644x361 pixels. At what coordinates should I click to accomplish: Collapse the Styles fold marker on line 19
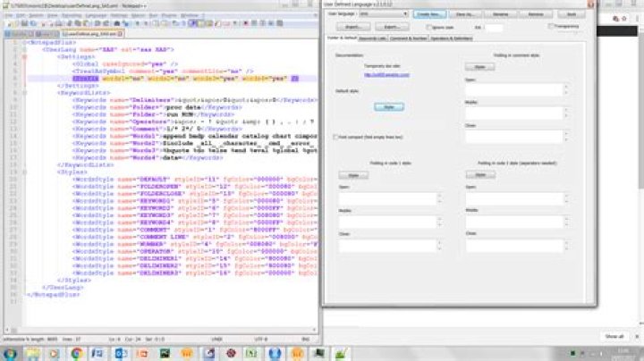24,172
